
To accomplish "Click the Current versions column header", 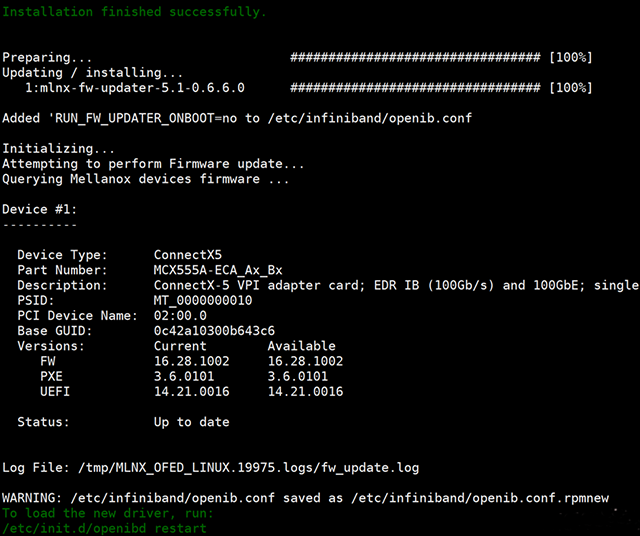I will pyautogui.click(x=180, y=346).
